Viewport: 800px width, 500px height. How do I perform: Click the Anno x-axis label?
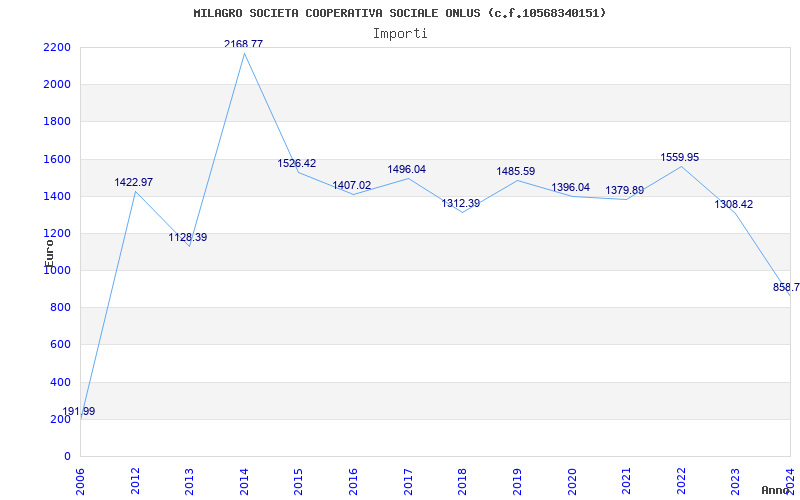point(777,490)
